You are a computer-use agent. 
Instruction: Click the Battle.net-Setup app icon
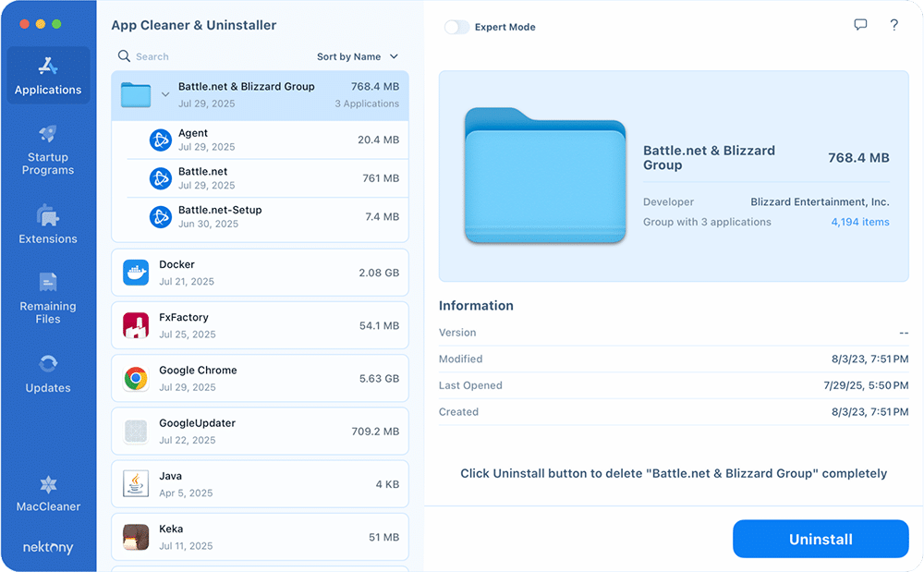coord(160,217)
